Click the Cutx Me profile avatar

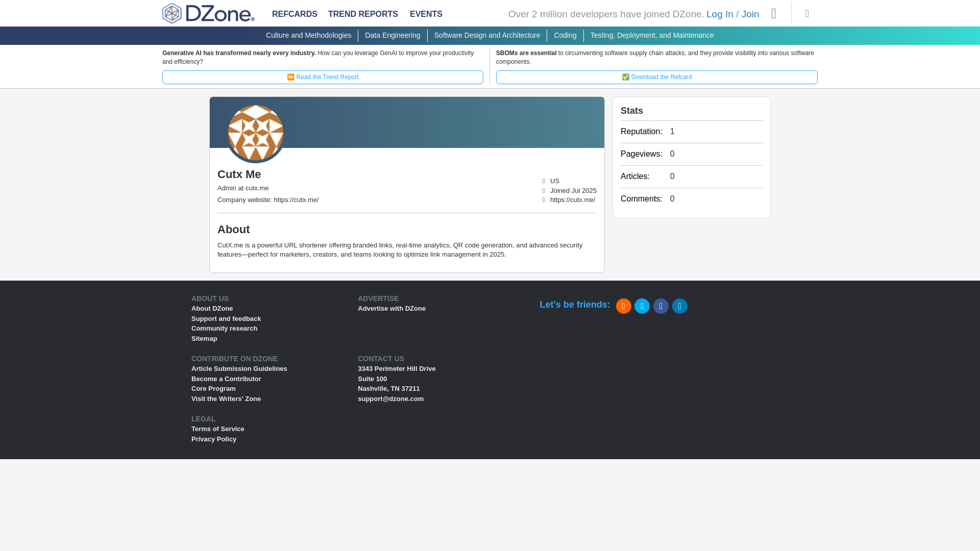[256, 133]
